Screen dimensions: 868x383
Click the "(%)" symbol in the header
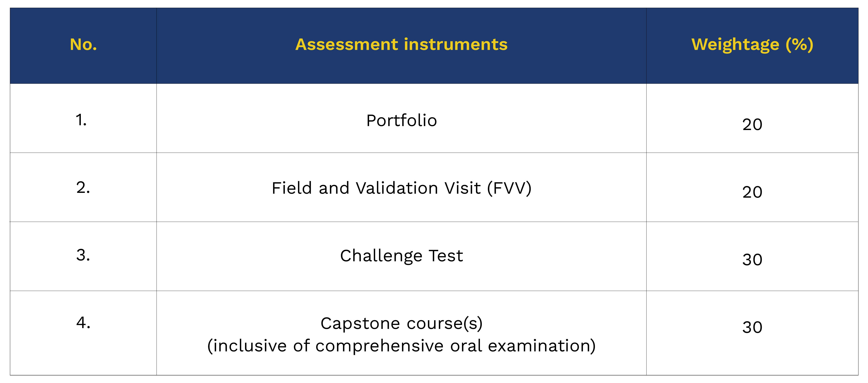coord(799,45)
